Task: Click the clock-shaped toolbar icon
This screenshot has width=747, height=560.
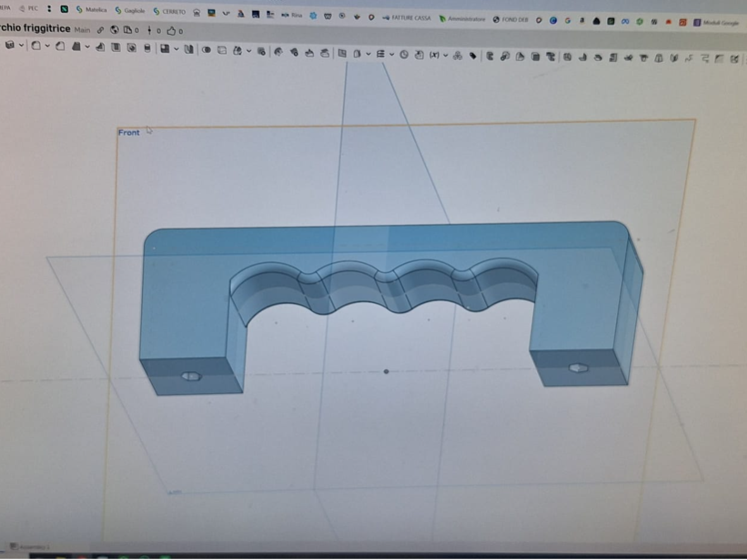Action: (404, 54)
